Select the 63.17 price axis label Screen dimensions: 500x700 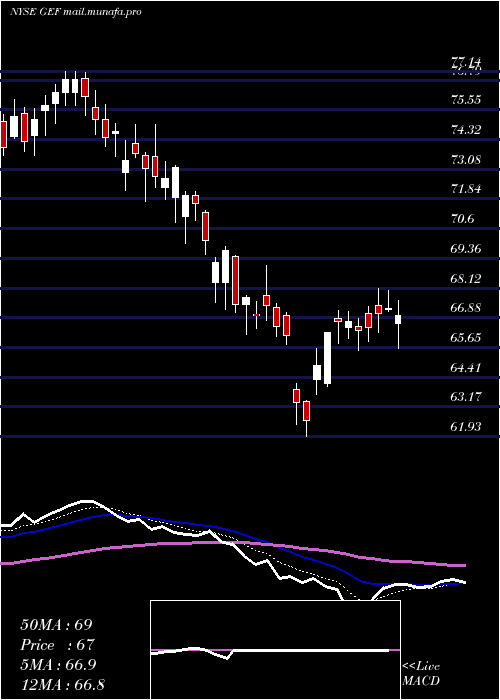point(466,397)
